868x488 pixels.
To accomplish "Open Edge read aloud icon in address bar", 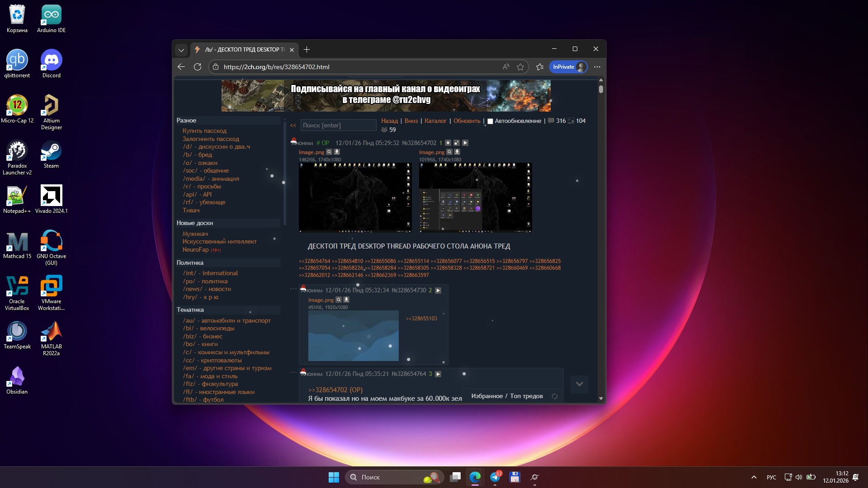I will pos(506,67).
